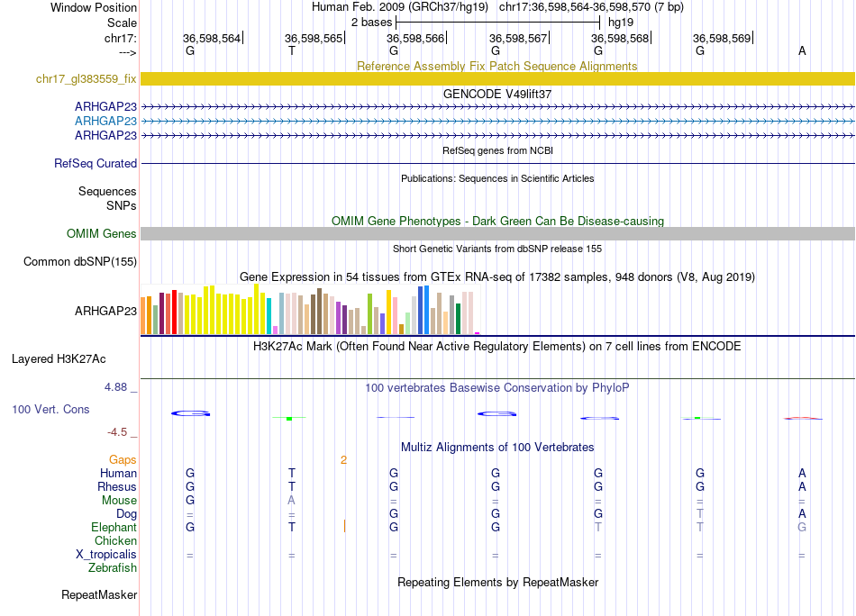This screenshot has width=856, height=616.
Task: Click the reference base A in the ruler
Action: (802, 50)
